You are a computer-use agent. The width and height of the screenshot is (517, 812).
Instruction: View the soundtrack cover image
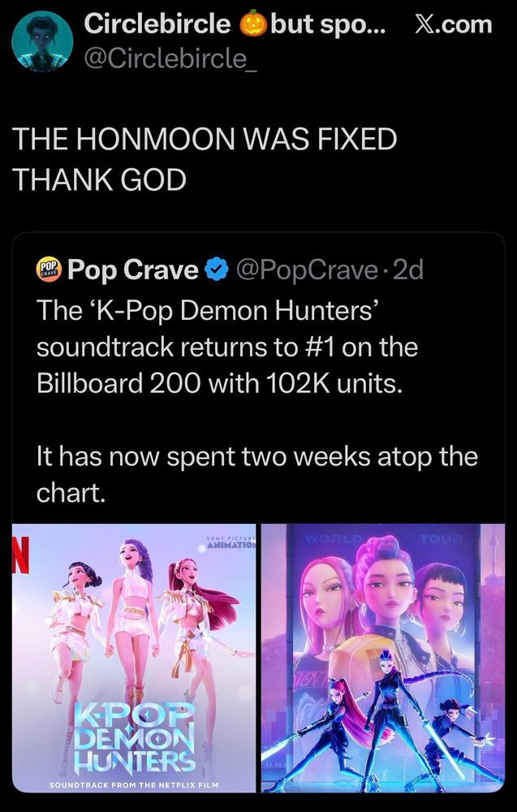tap(135, 658)
